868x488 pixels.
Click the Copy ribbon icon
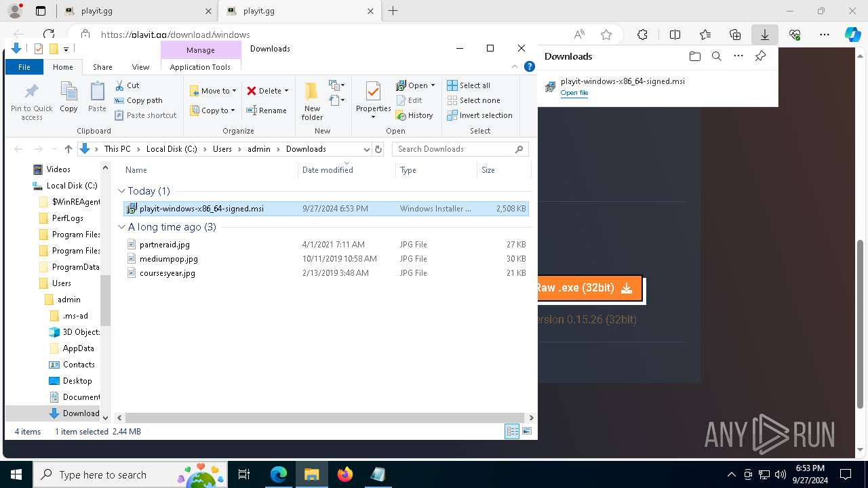click(68, 97)
